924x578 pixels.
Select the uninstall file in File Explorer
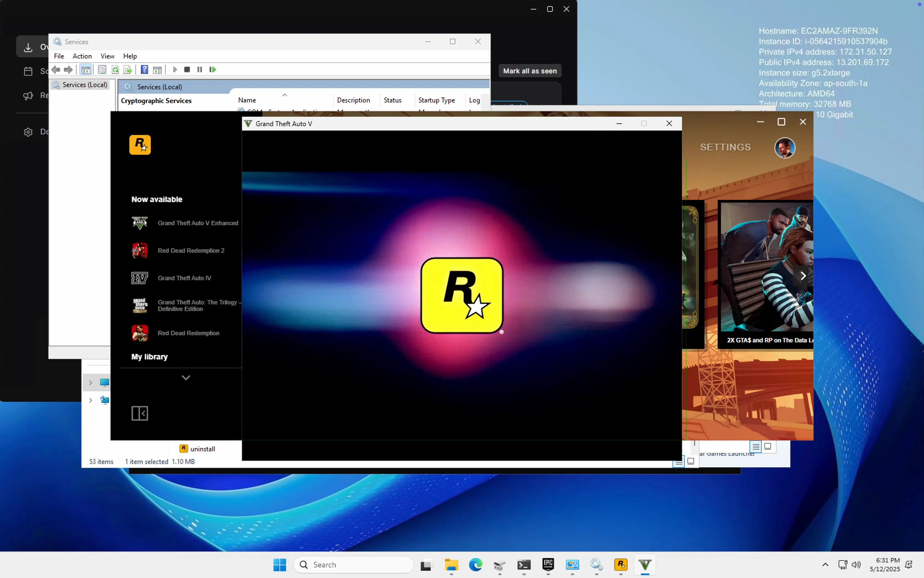tap(197, 449)
